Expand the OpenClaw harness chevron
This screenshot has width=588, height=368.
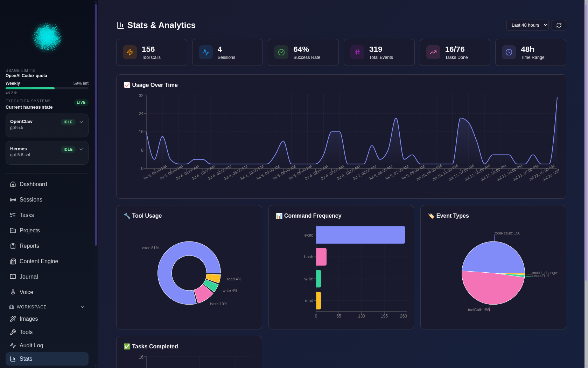point(81,122)
